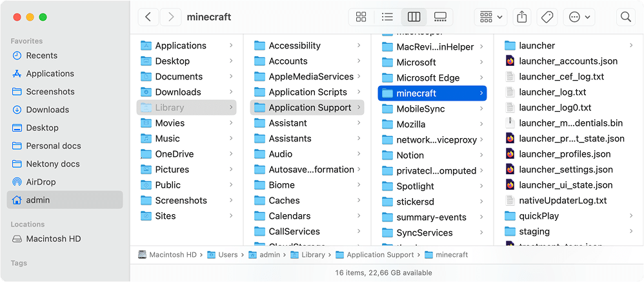The image size is (644, 282).
Task: Expand the launcher folder chevron
Action: pyautogui.click(x=631, y=46)
